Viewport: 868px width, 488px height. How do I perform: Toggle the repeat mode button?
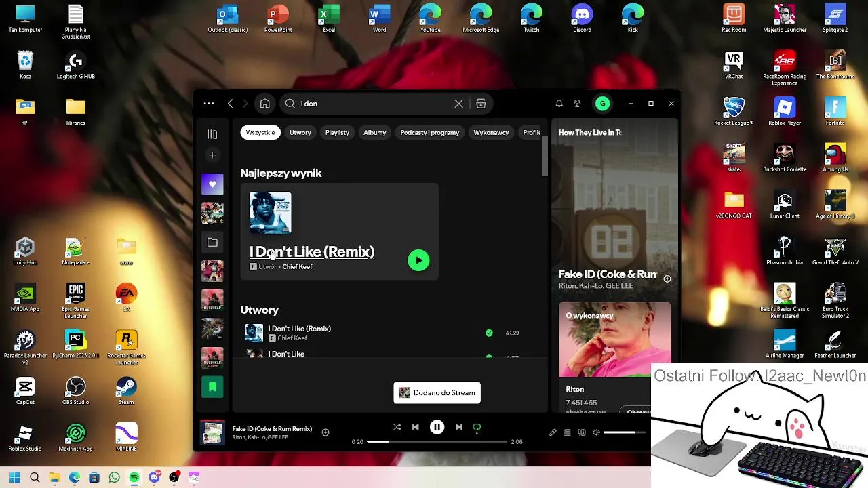477,427
